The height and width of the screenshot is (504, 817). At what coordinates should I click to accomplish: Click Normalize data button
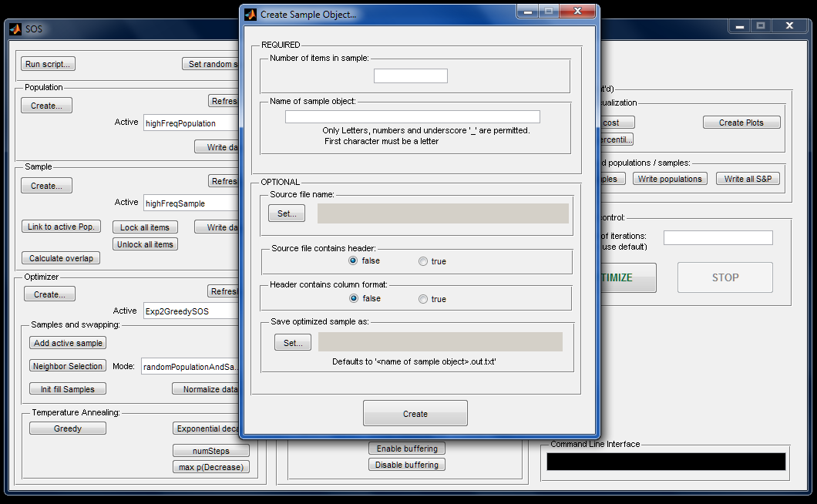[x=206, y=389]
